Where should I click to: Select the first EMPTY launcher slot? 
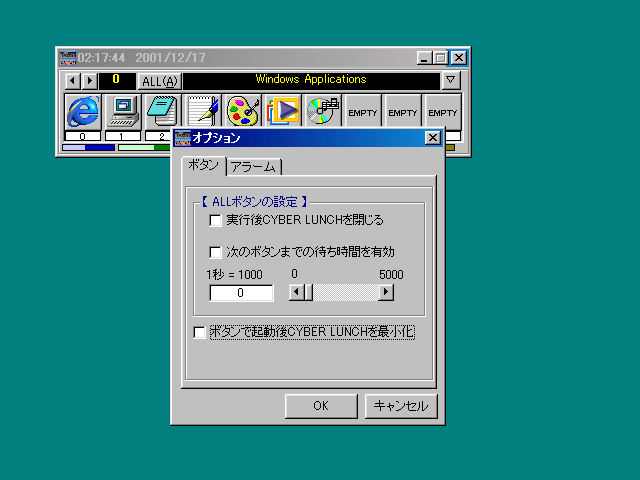[362, 112]
